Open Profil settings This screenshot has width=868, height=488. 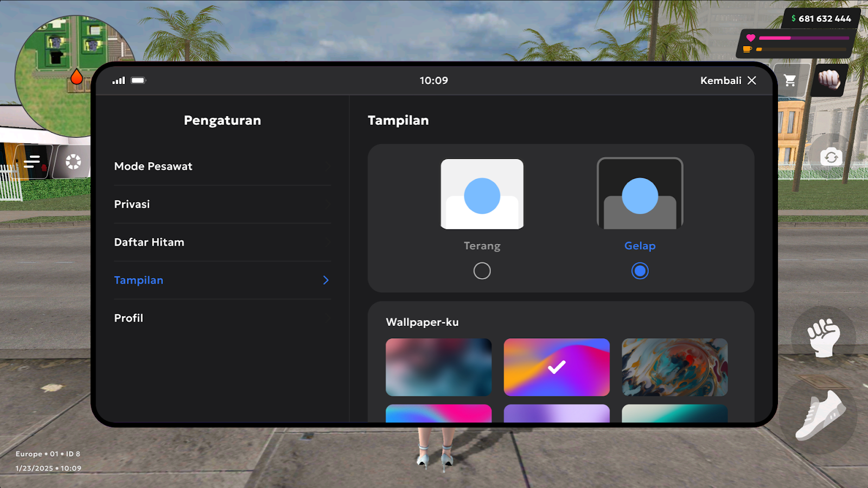click(222, 318)
